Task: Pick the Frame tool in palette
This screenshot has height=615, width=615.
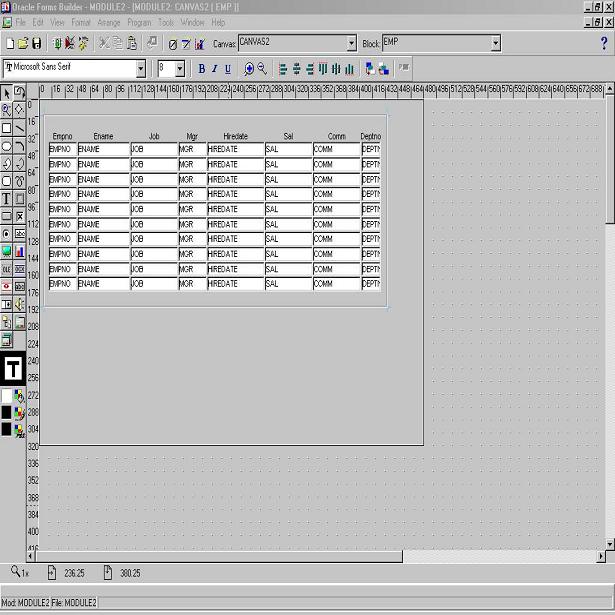Action: point(20,199)
